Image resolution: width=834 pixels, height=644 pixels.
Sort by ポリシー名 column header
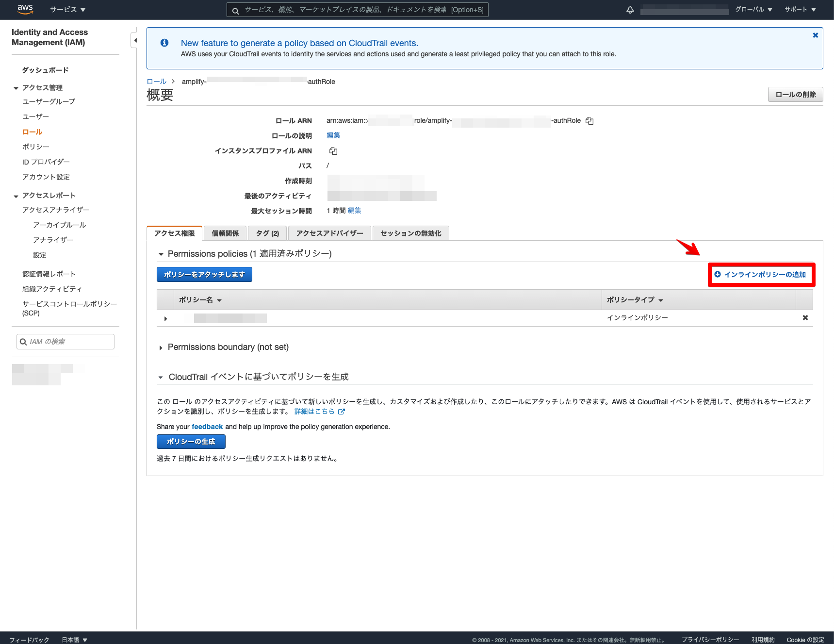point(200,300)
